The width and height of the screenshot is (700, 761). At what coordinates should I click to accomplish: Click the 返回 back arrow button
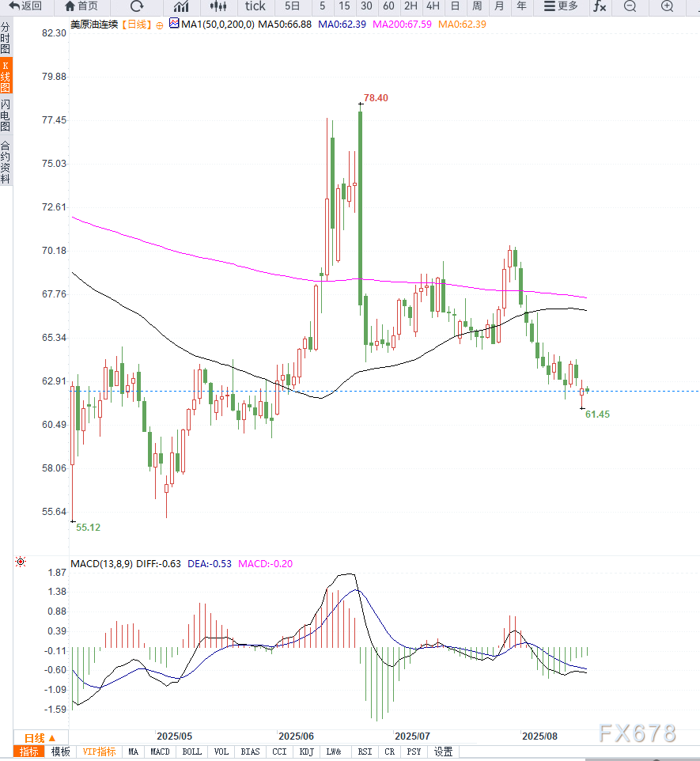[x=25, y=6]
